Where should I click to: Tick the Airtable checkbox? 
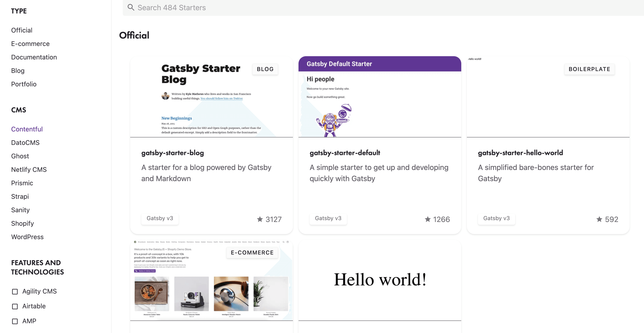(15, 306)
